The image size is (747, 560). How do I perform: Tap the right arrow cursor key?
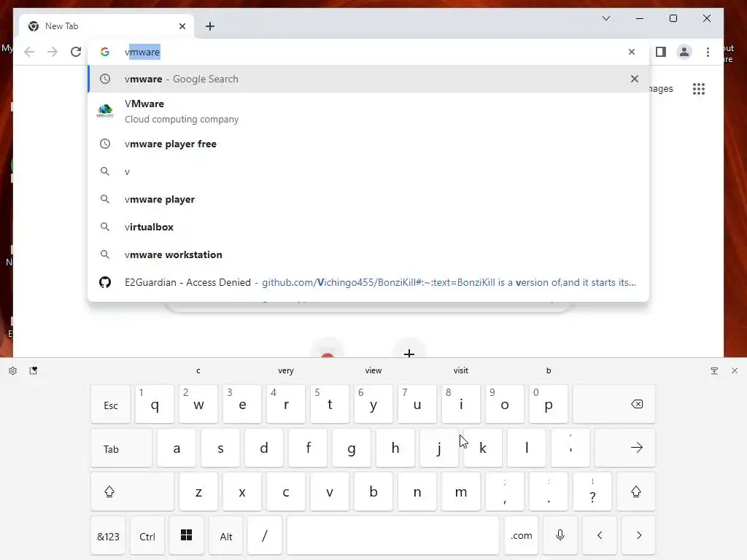[639, 536]
